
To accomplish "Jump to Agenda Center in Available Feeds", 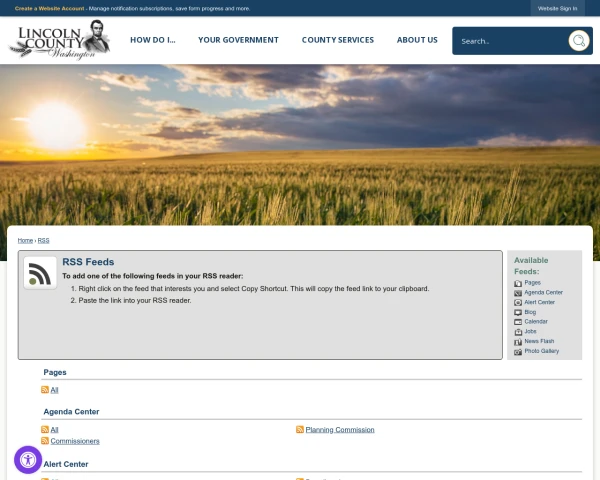I will click(x=543, y=292).
